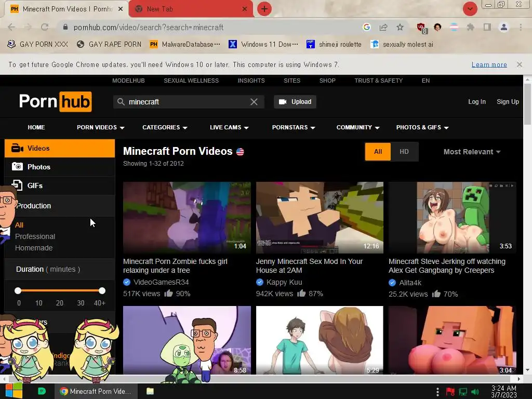The width and height of the screenshot is (532, 399).
Task: Open the EN language selector
Action: pyautogui.click(x=425, y=81)
